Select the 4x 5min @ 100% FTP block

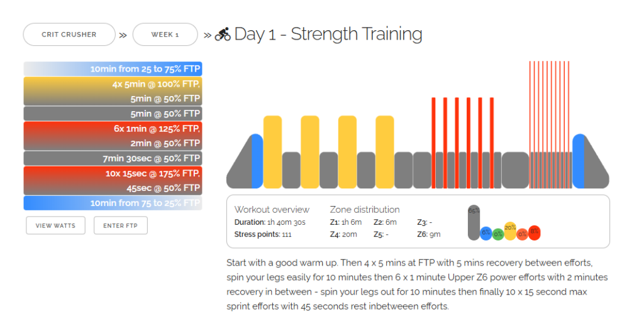click(x=113, y=92)
